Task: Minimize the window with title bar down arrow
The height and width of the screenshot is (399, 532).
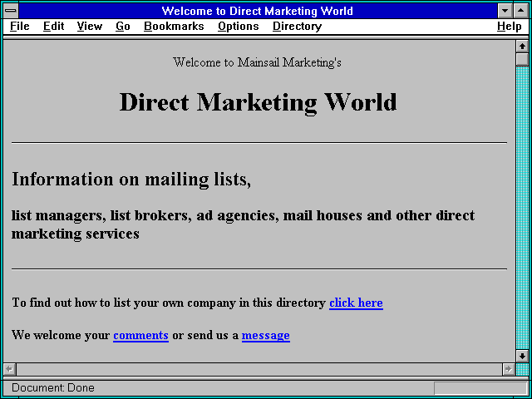Action: (505, 11)
